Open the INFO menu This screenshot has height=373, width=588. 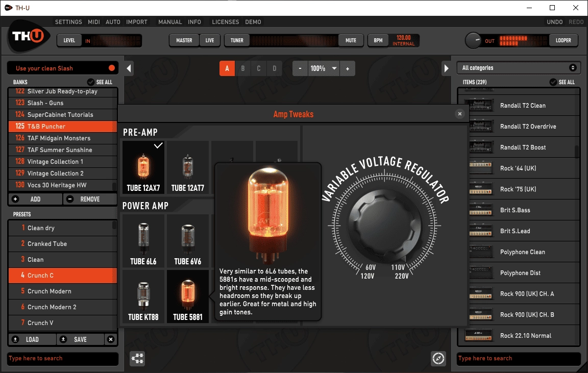(194, 22)
